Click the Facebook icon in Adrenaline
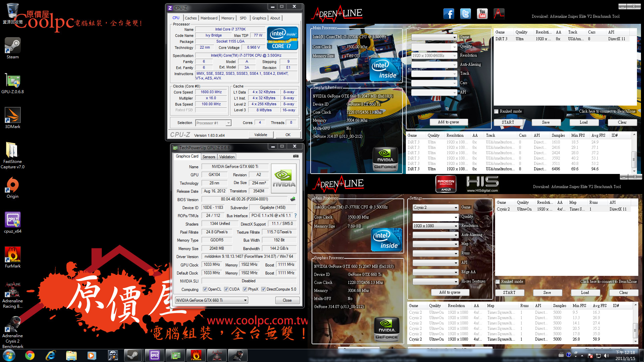 (x=449, y=14)
